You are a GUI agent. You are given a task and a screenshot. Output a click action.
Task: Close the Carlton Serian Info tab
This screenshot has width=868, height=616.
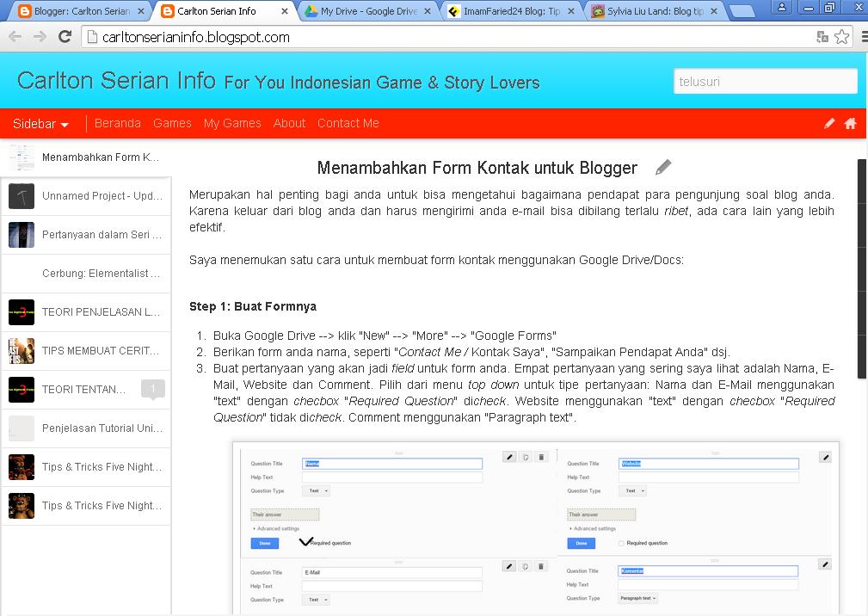click(284, 11)
